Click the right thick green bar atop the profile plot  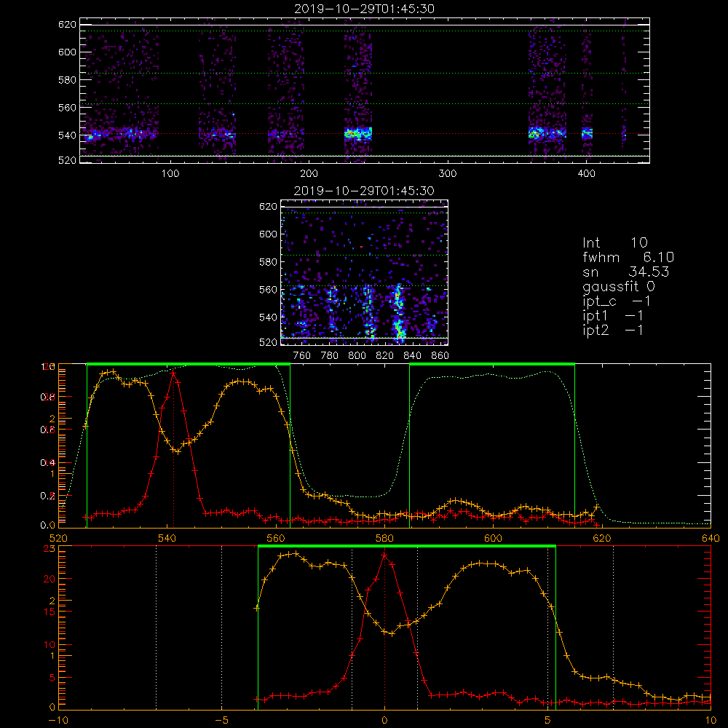492,365
